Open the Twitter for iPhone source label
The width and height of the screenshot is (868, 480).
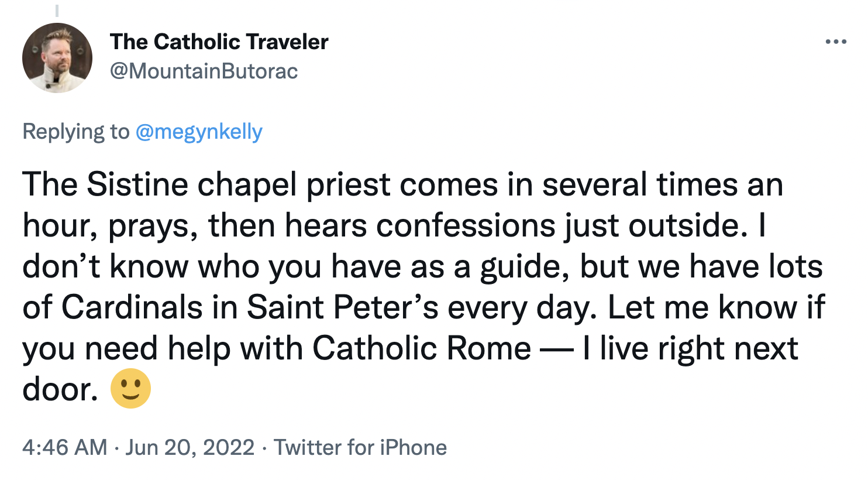coord(360,447)
